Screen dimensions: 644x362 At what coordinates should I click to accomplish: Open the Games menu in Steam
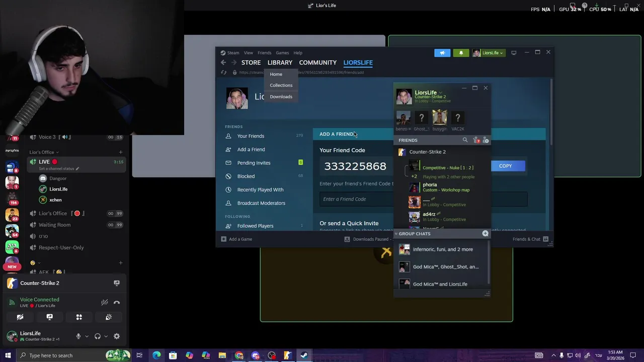(282, 53)
